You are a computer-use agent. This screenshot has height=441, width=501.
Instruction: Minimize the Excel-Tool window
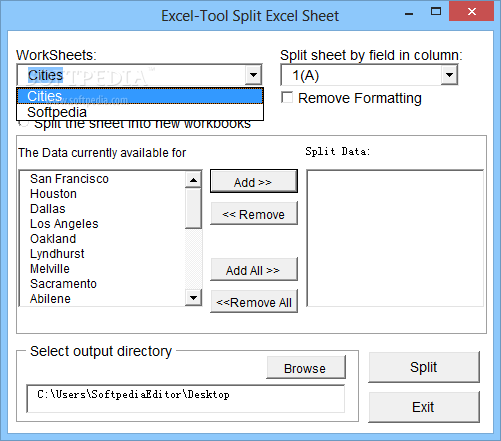(409, 14)
